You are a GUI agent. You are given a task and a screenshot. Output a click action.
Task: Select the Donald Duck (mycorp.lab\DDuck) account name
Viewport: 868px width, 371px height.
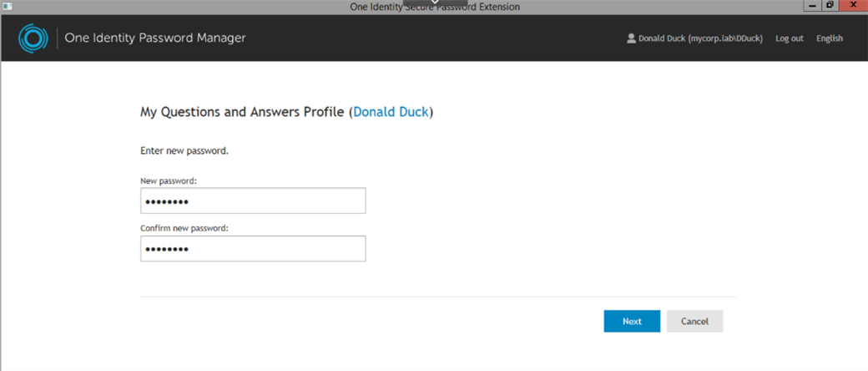tap(700, 38)
